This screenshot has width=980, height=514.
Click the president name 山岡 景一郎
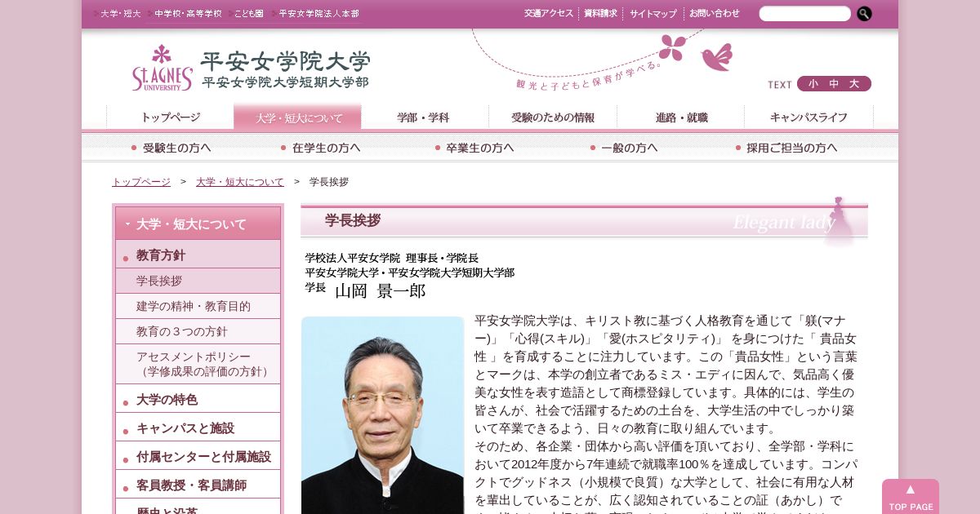[x=381, y=290]
